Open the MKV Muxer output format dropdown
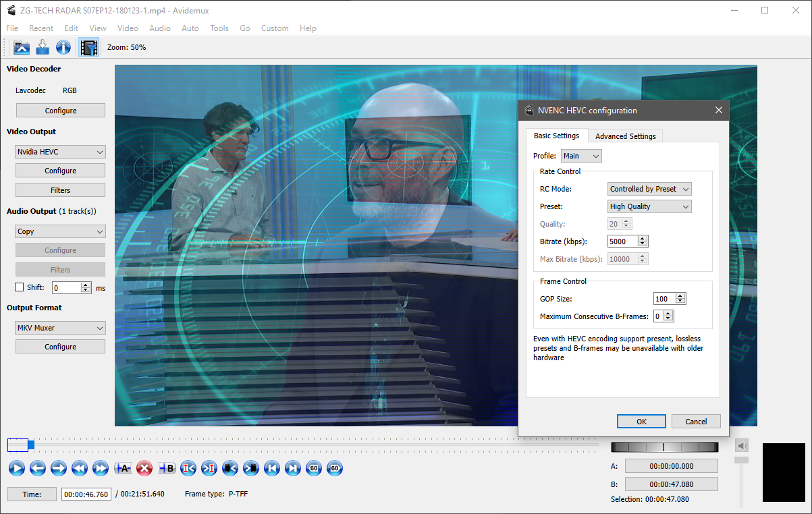This screenshot has width=812, height=514. point(60,329)
